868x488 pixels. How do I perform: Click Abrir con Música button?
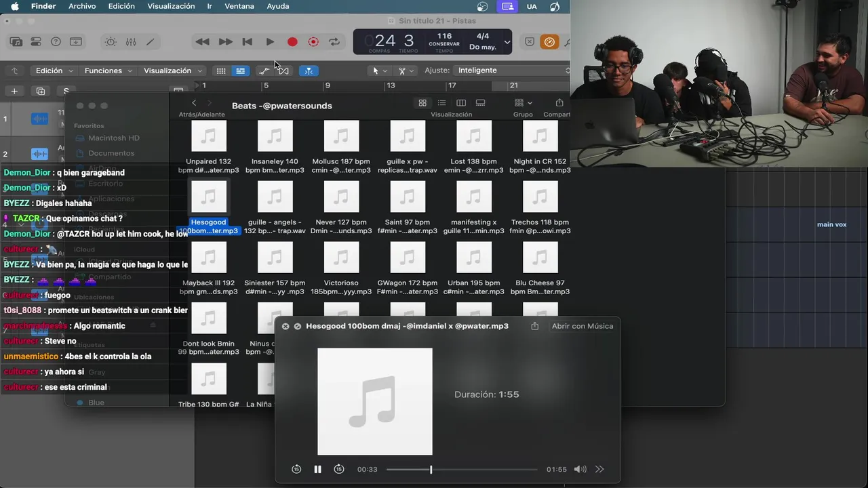[583, 326]
